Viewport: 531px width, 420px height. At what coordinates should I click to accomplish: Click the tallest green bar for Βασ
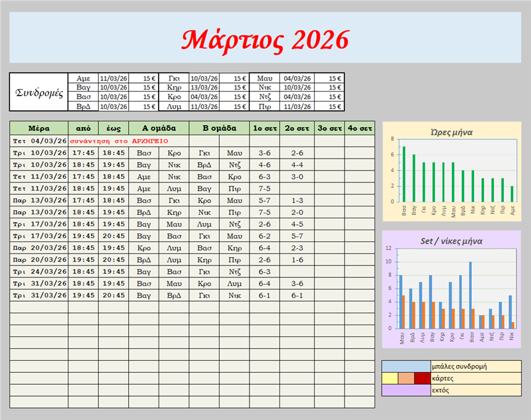[404, 175]
